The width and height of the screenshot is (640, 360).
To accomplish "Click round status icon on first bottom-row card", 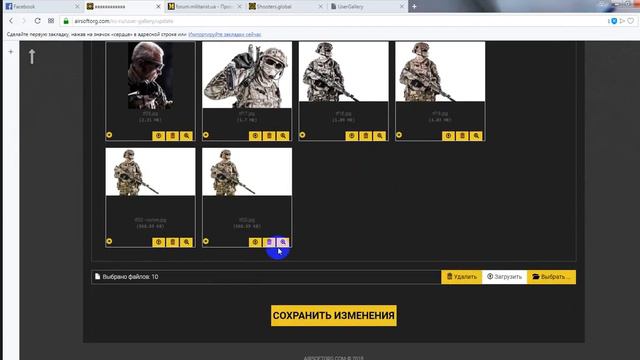I will point(109,241).
